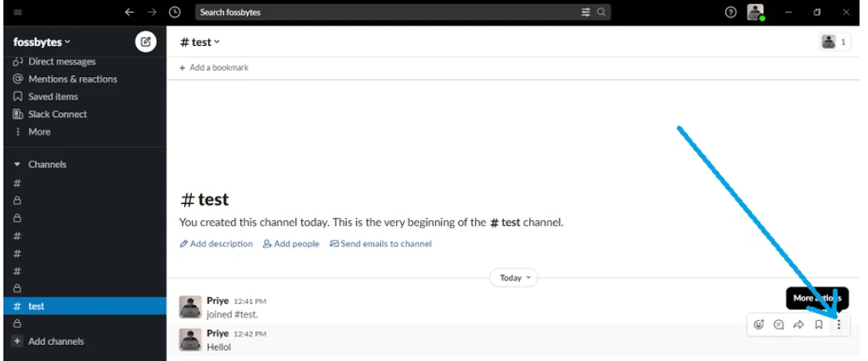The image size is (868, 361).
Task: Go back with the left arrow
Action: point(130,12)
